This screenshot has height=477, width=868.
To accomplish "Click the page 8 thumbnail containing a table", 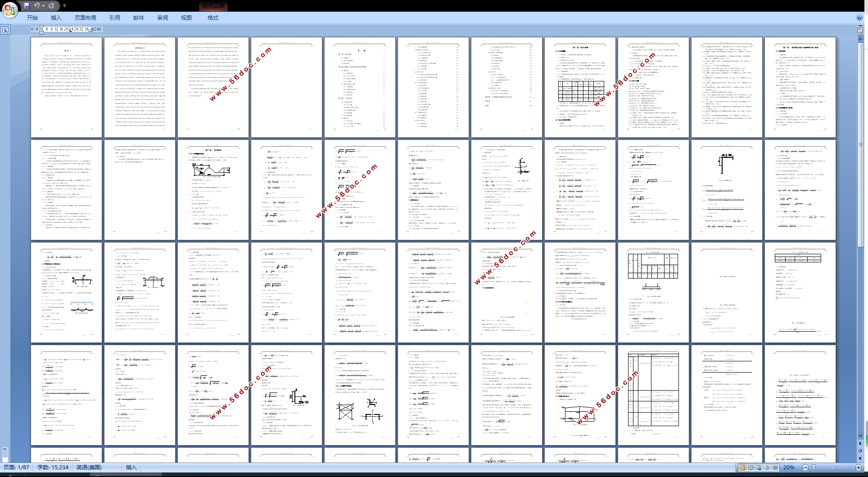I will coord(580,87).
